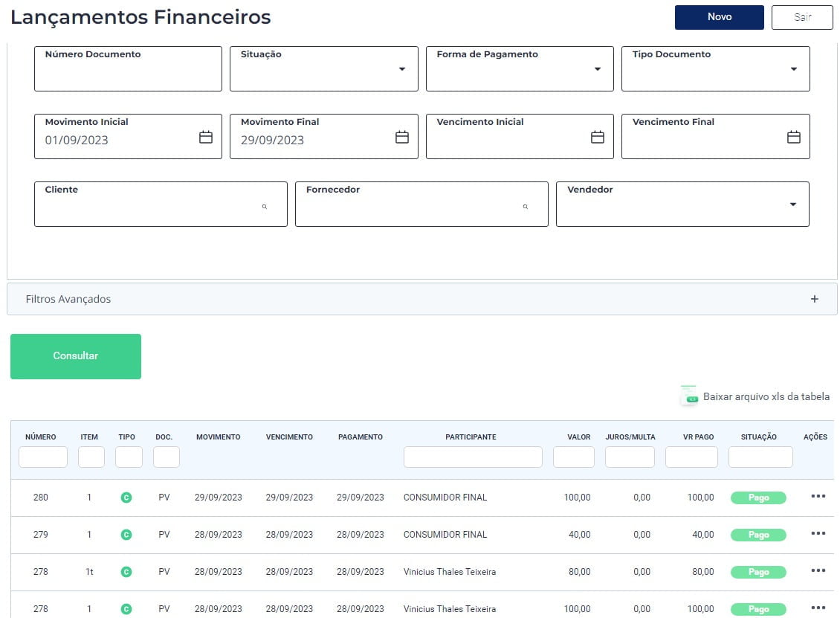Click the Pago status badge on row 280

tap(758, 497)
